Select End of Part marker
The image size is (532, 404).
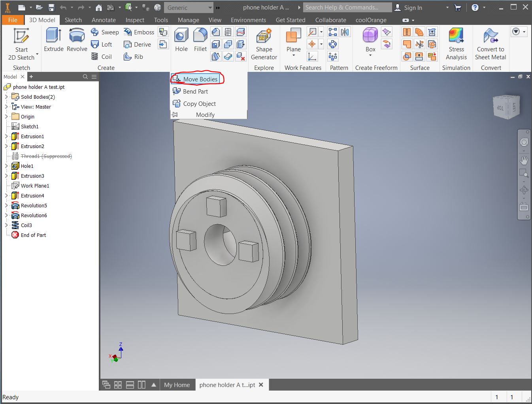[29, 235]
